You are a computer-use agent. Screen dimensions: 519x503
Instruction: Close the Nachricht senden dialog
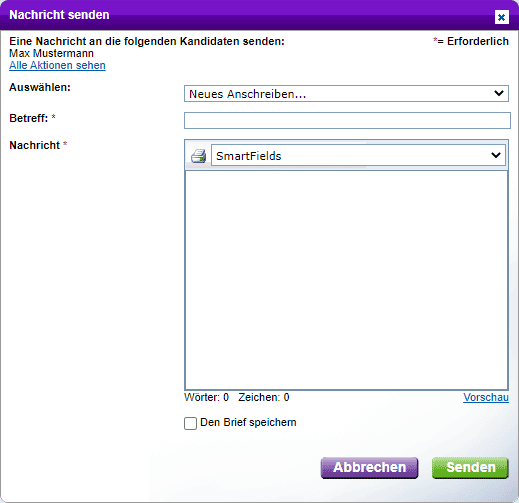[x=502, y=17]
